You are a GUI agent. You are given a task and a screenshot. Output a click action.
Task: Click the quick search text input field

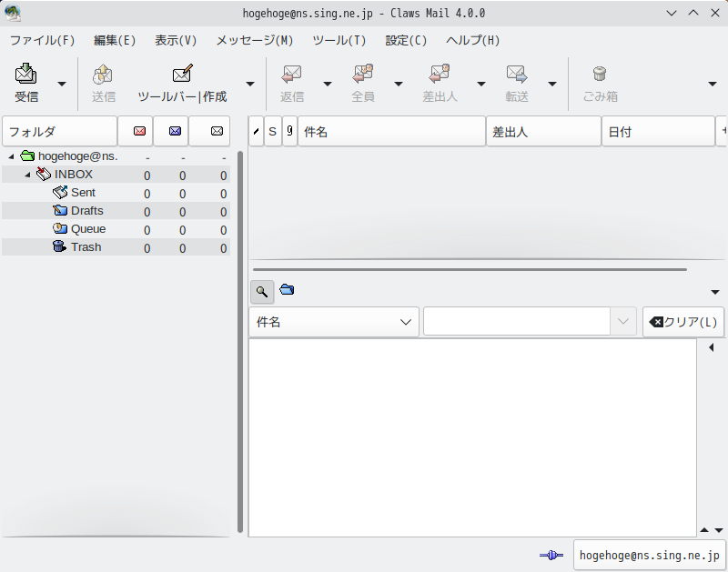point(516,322)
